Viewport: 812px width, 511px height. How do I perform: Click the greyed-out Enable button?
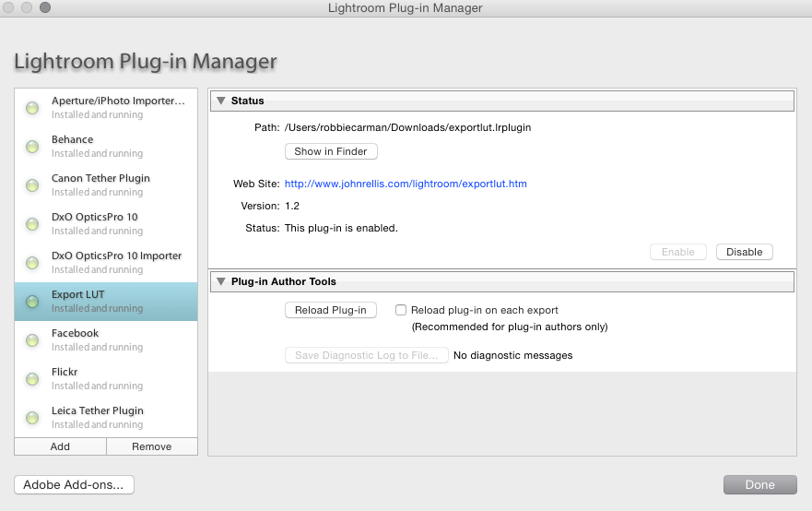(x=677, y=252)
